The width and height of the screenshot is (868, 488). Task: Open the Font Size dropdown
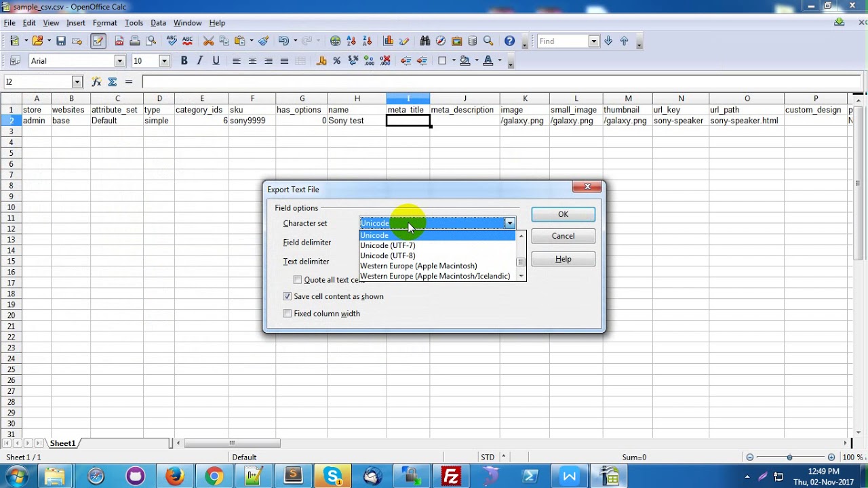164,61
